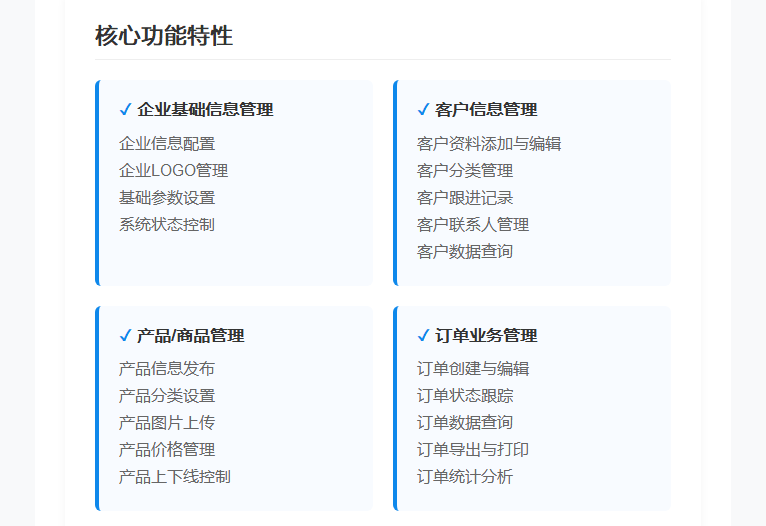This screenshot has height=526, width=766.
Task: Click the 企业基础信息管理 card title
Action: (205, 109)
